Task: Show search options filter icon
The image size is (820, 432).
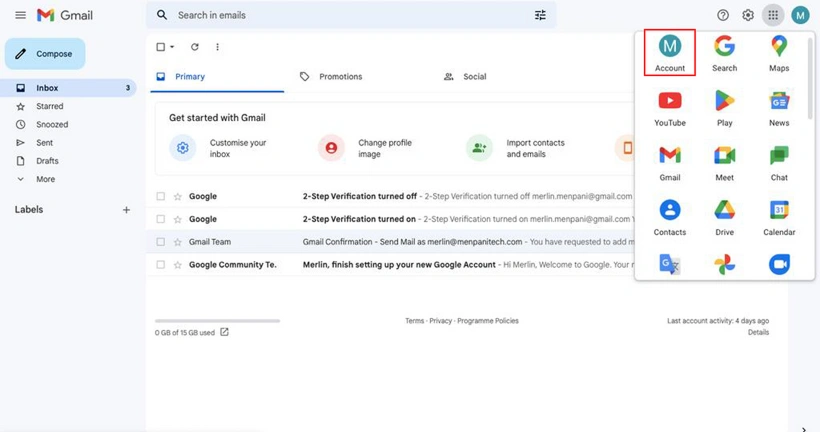Action: (540, 15)
